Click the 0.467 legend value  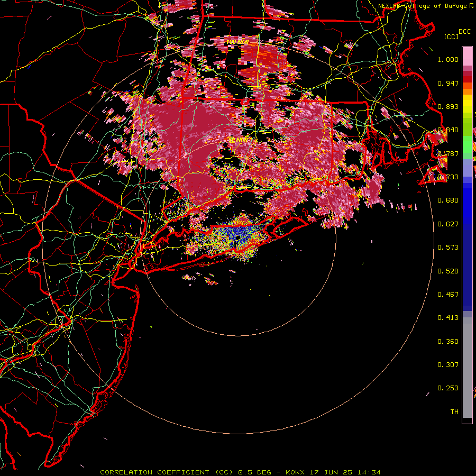[x=448, y=295]
